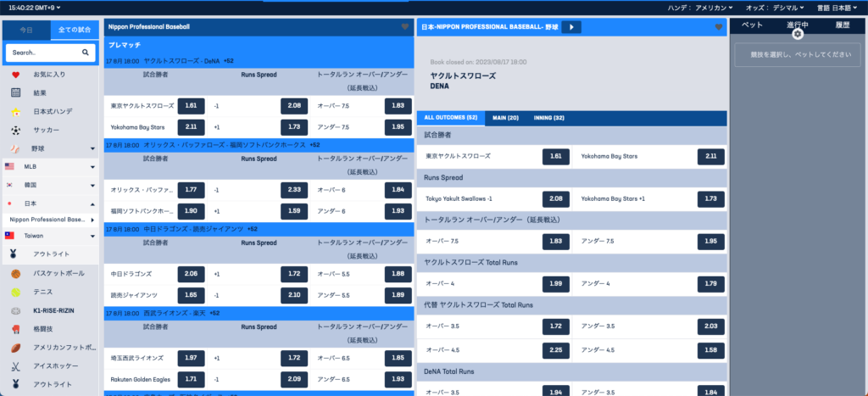Viewport: 868px width, 396px height.
Task: Open the Nippon Professional Baseball sidebar link
Action: [47, 219]
